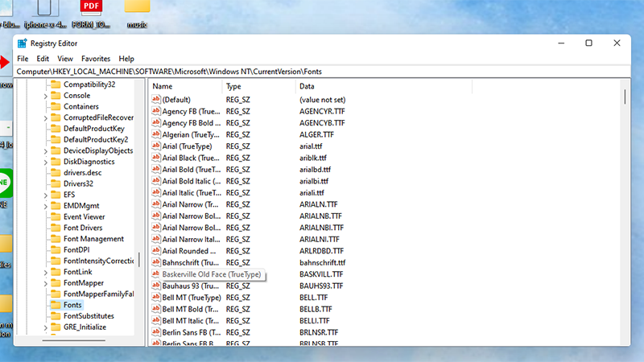Image resolution: width=644 pixels, height=362 pixels.
Task: Click the folder icon of Drivers32 key
Action: pyautogui.click(x=56, y=184)
